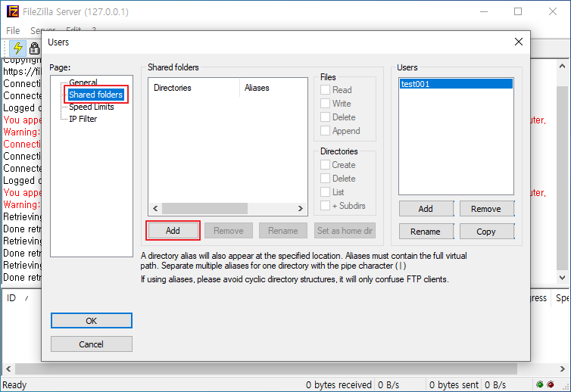
Task: Select the Speed Limits page
Action: point(92,107)
